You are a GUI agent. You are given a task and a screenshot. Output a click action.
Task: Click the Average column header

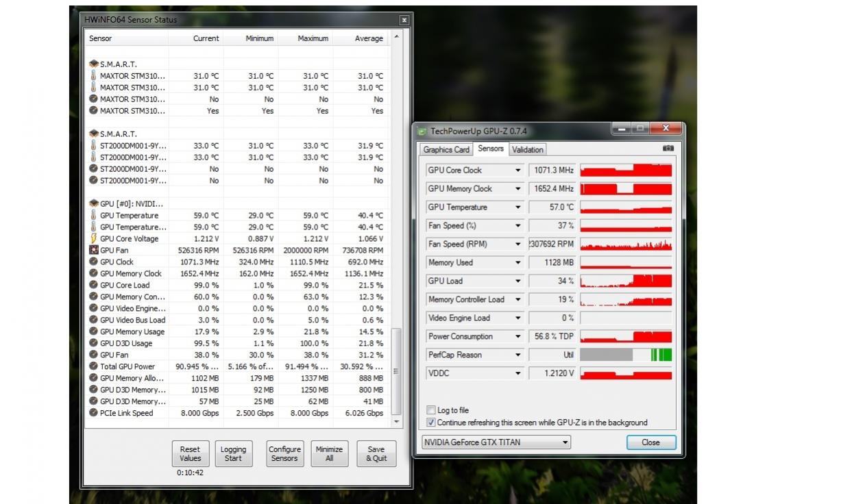[x=361, y=38]
